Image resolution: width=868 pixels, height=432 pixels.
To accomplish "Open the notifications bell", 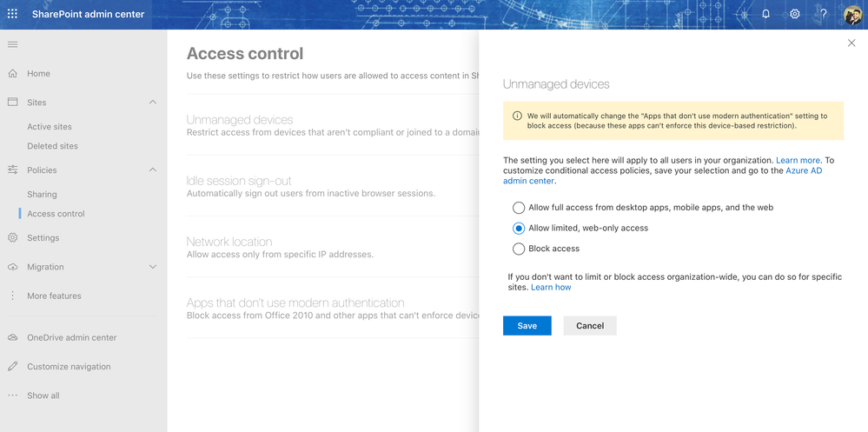I will [x=766, y=14].
